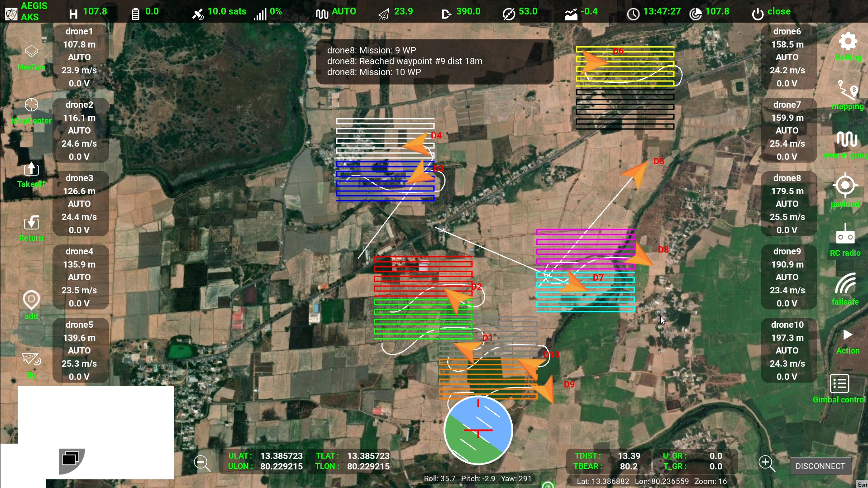868x488 pixels.
Task: Click the artificial horizon attitude indicator
Action: 478,430
